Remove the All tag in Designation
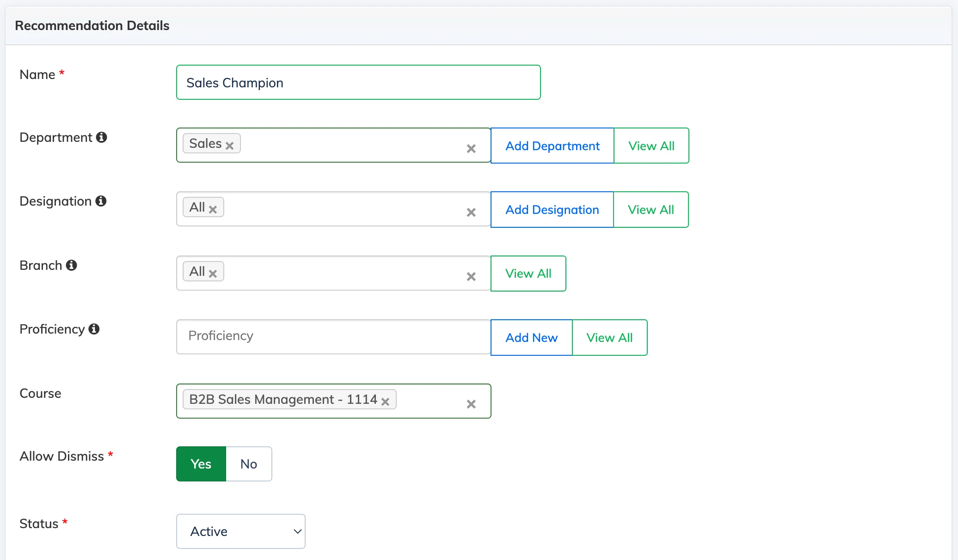 coord(213,209)
